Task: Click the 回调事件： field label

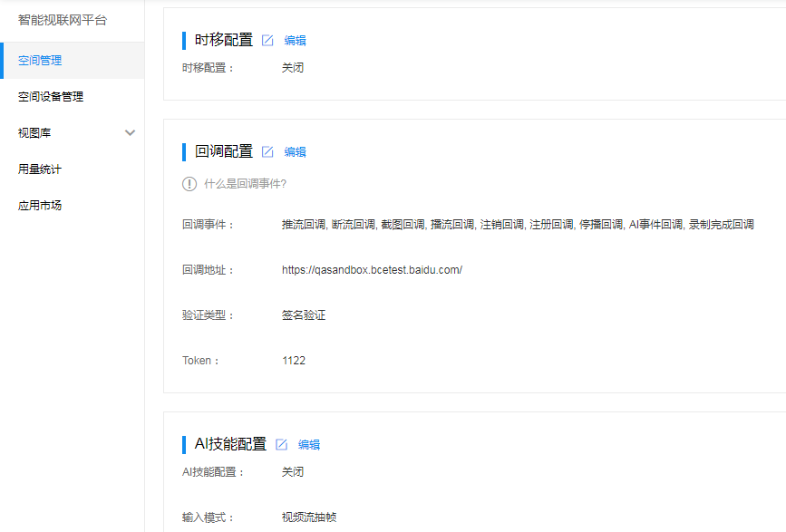Action: (x=209, y=225)
